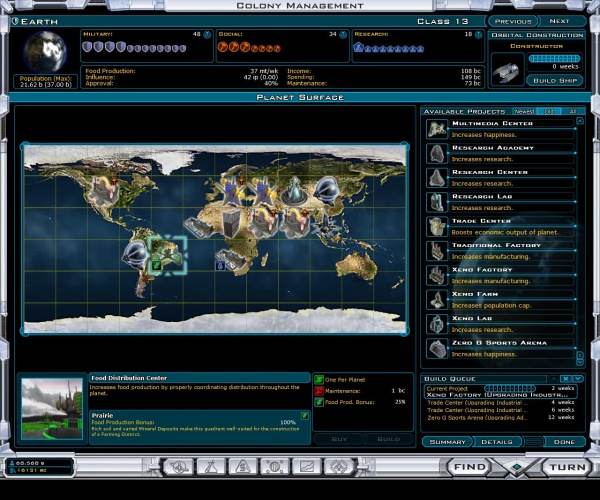Screen dimensions: 600x500
Task: Remove item with Build Queue X button
Action: click(566, 379)
